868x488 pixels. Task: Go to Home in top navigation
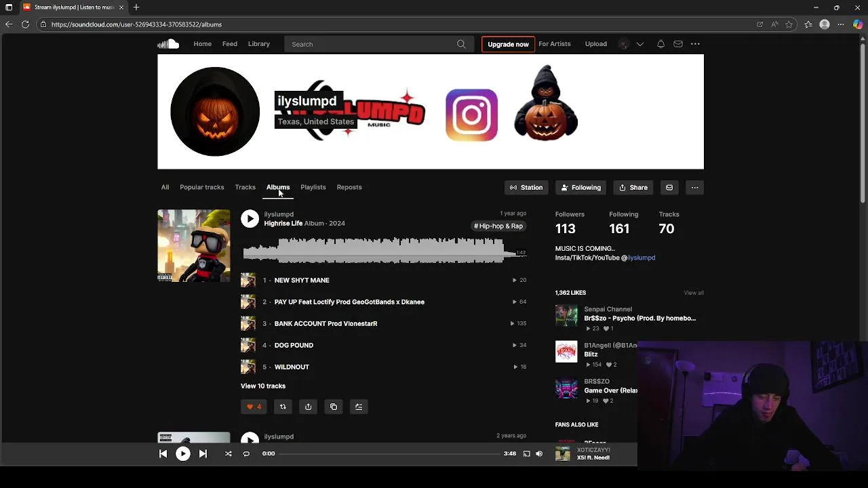[x=202, y=44]
